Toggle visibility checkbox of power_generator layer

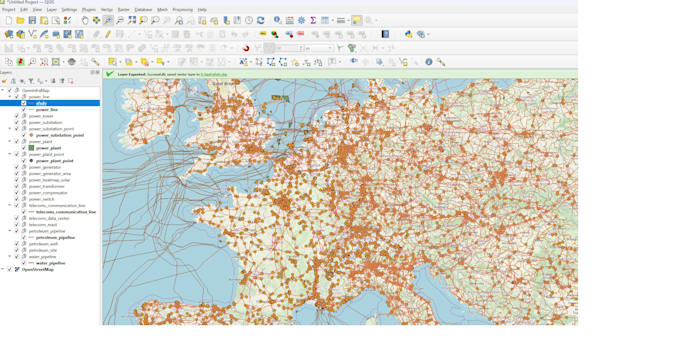[x=17, y=167]
